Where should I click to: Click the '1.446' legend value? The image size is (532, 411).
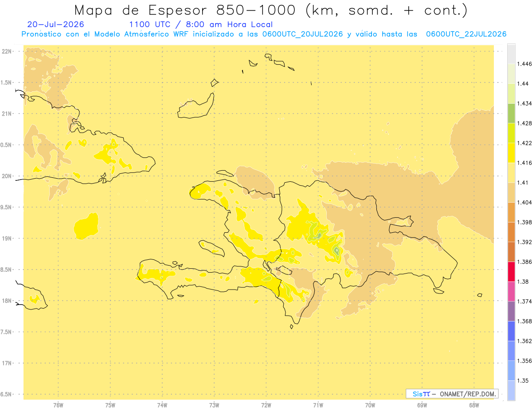[x=524, y=64]
